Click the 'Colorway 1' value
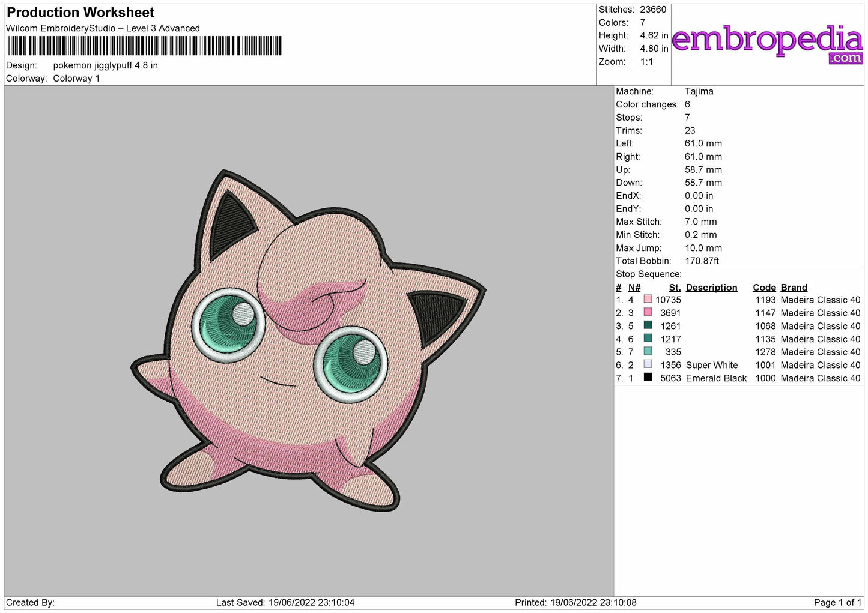The width and height of the screenshot is (868, 613). tap(76, 79)
